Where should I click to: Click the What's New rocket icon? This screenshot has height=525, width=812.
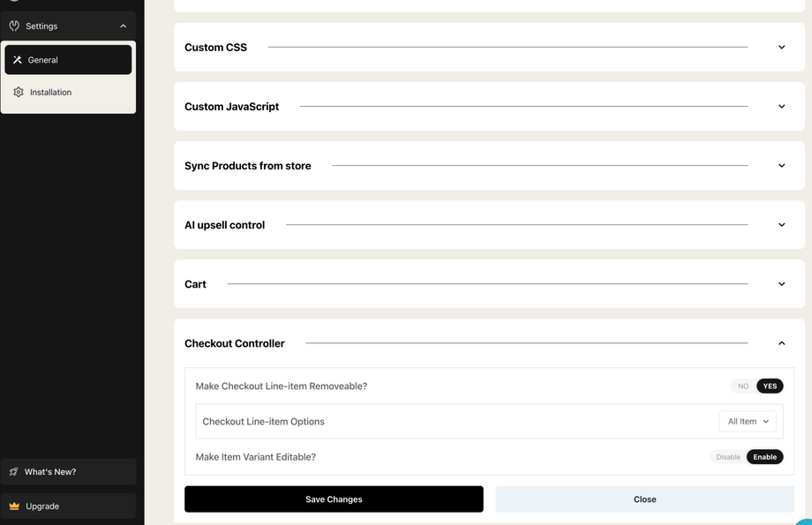pyautogui.click(x=14, y=472)
